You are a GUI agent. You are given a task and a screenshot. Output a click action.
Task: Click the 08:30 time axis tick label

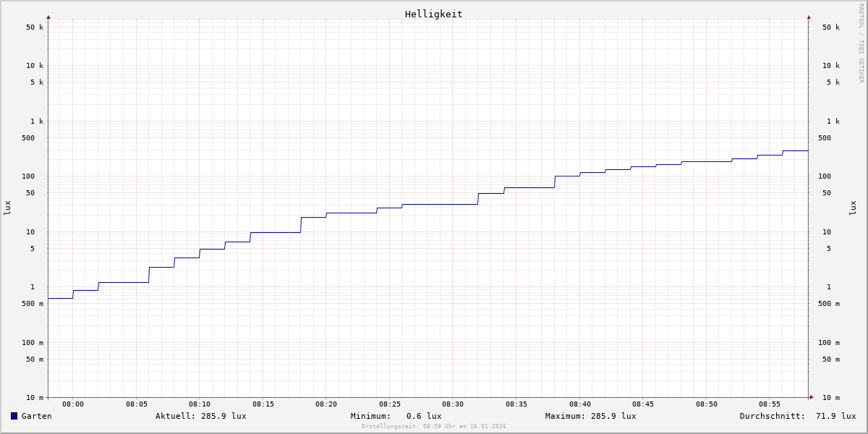click(453, 404)
